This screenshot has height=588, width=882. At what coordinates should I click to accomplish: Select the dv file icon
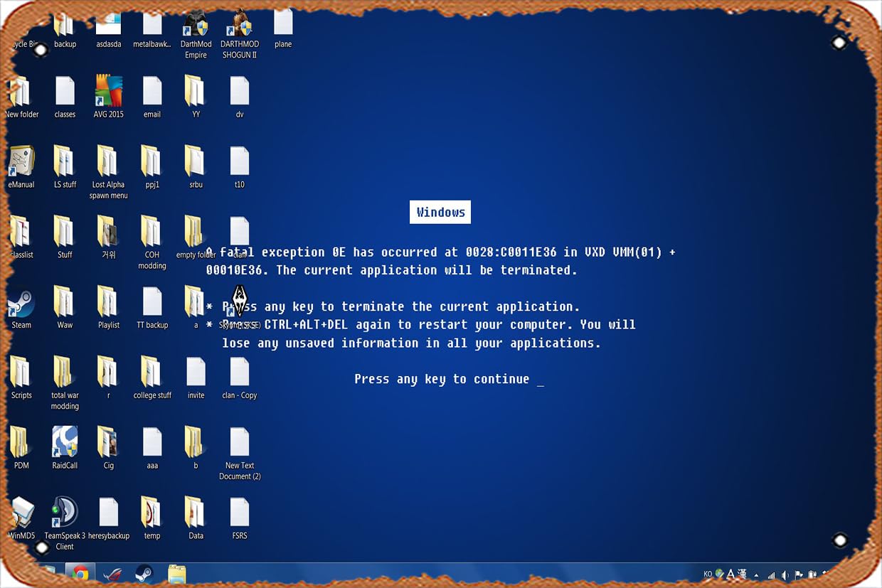240,97
